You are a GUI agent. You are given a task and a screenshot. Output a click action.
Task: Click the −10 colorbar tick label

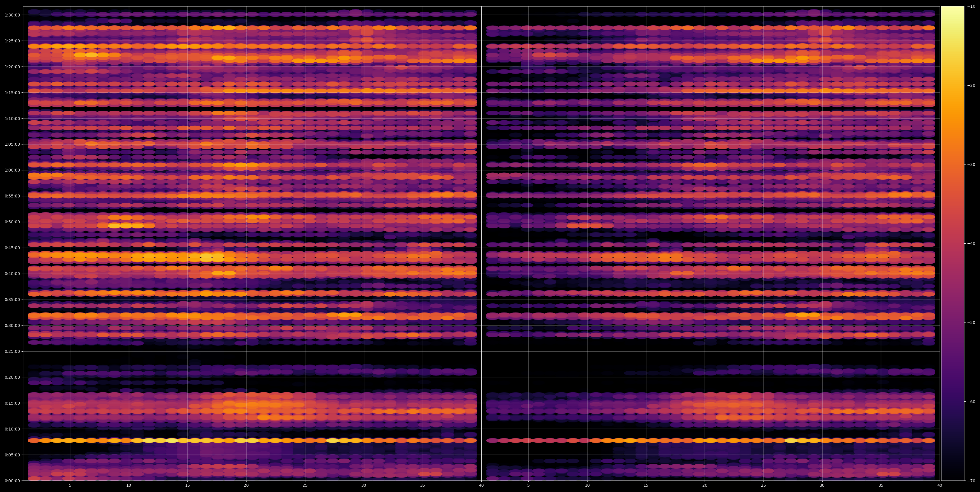[971, 6]
